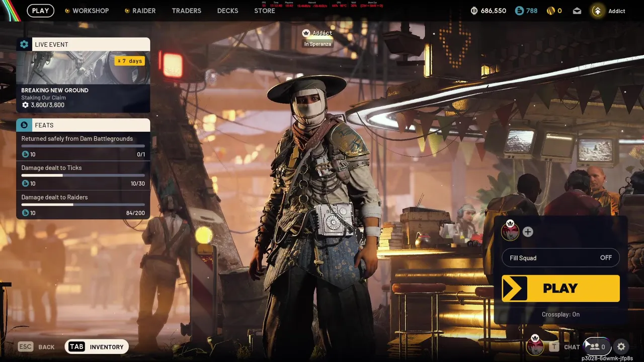644x362 pixels.
Task: Click the player avatar beside chat
Action: click(x=535, y=346)
